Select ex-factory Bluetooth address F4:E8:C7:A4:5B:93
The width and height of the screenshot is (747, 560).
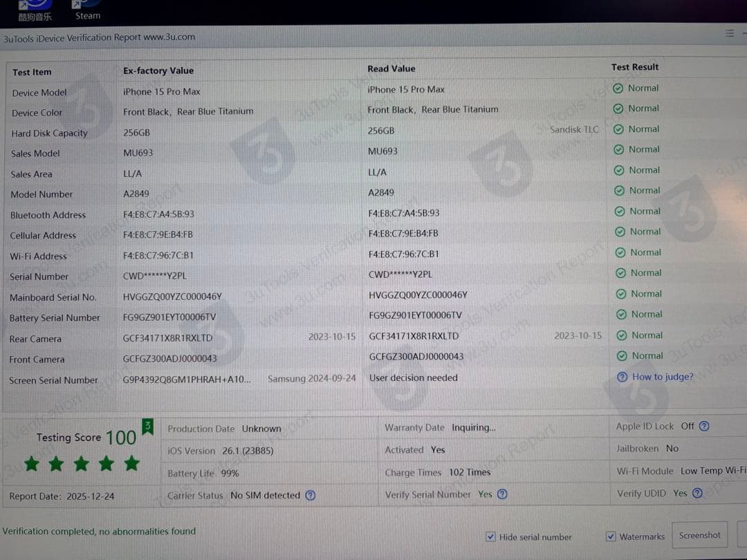[x=158, y=214]
